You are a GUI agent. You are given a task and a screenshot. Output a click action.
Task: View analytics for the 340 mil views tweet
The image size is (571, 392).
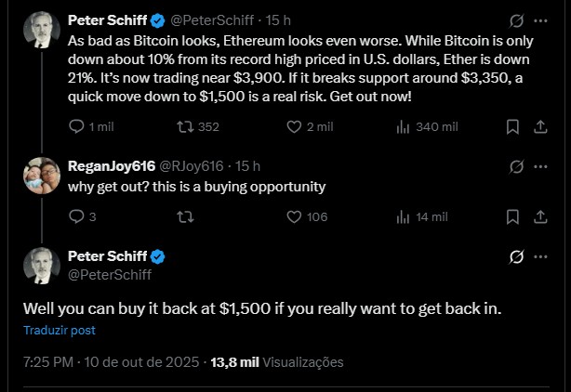click(402, 127)
